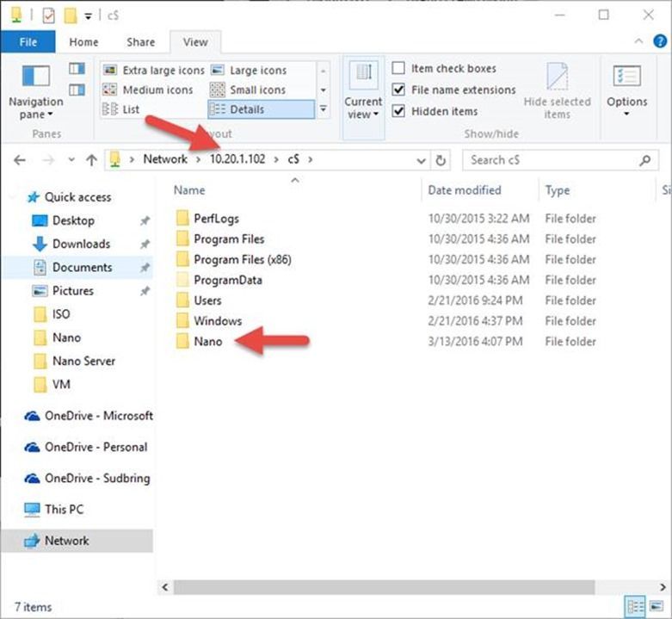Open Customize Quick Access Toolbar dropdown
This screenshot has height=619, width=672.
point(88,16)
